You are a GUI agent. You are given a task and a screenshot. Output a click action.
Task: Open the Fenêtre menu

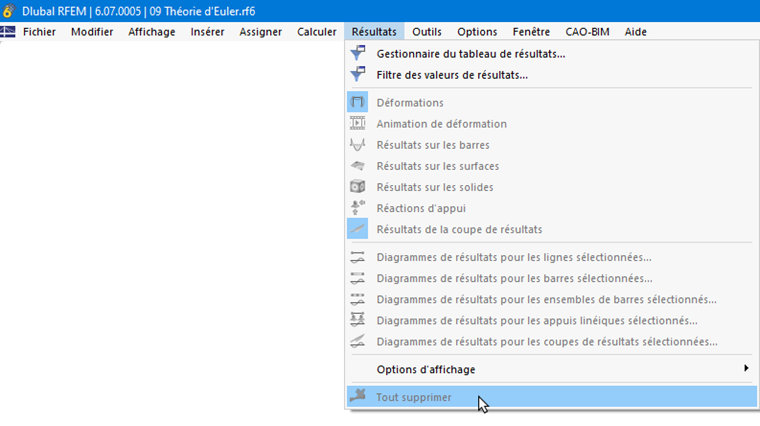point(531,32)
